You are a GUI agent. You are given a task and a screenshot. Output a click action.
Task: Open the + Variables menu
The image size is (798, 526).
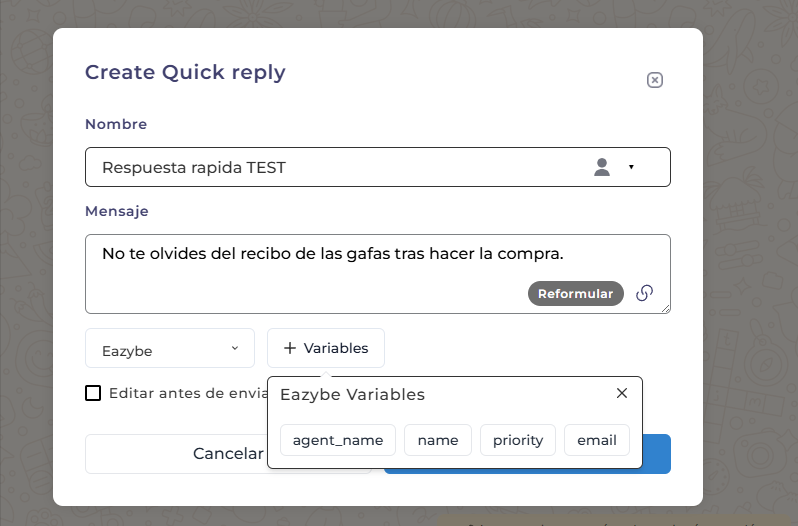pyautogui.click(x=326, y=348)
